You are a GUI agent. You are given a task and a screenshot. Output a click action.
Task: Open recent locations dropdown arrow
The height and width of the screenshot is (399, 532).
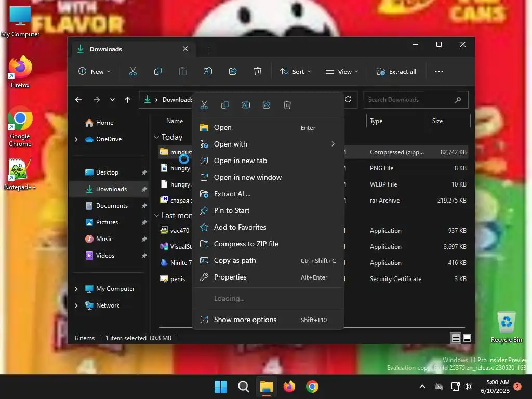click(x=112, y=100)
